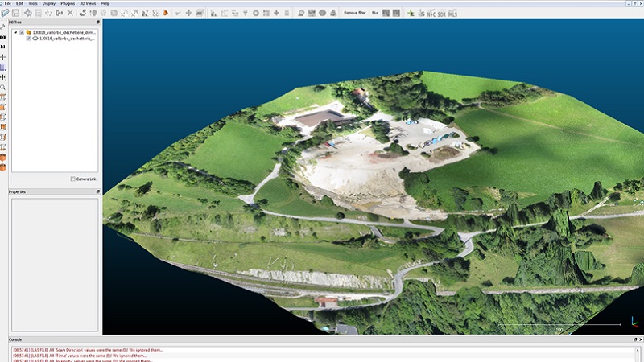This screenshot has height=362, width=644.
Task: Click the Blur button in toolbar
Action: point(375,13)
